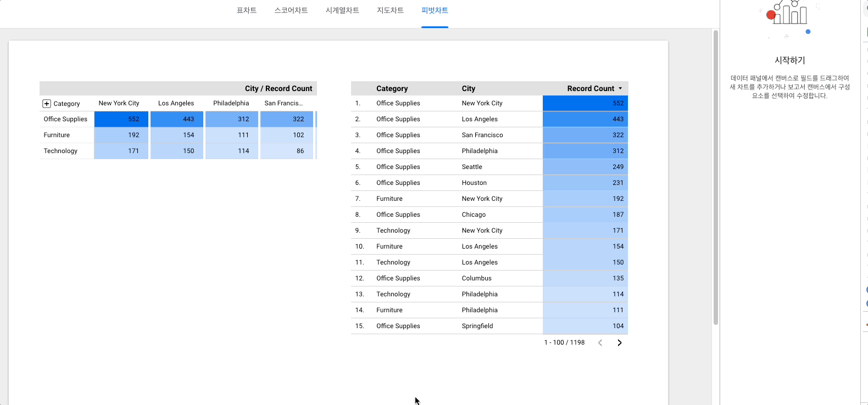Click Columbus in table row 12
Screen dimensions: 868x405
pos(477,278)
